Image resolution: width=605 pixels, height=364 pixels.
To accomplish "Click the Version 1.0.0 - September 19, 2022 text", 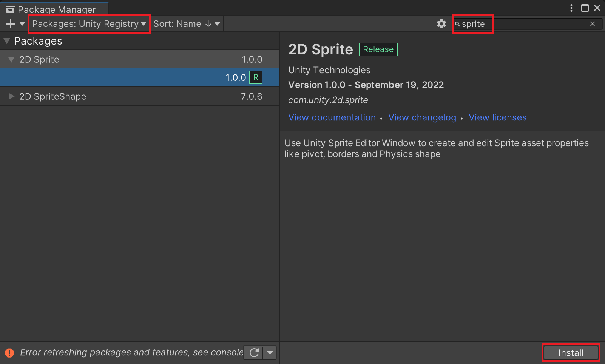I will tap(366, 85).
